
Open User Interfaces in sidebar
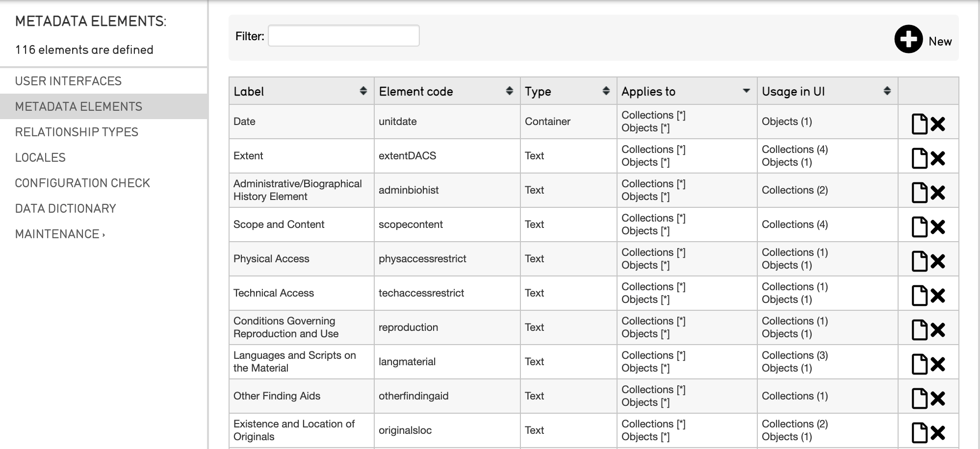pos(68,81)
